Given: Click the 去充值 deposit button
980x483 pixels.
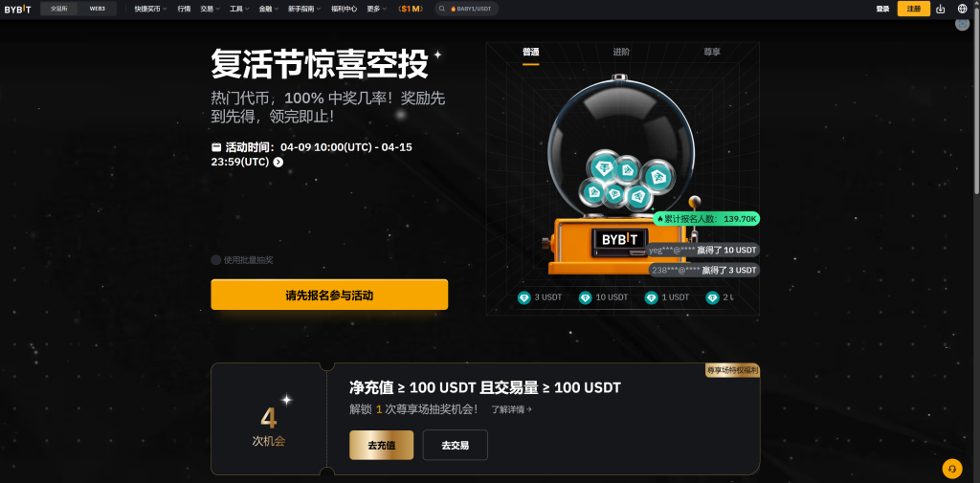Looking at the screenshot, I should (x=381, y=445).
